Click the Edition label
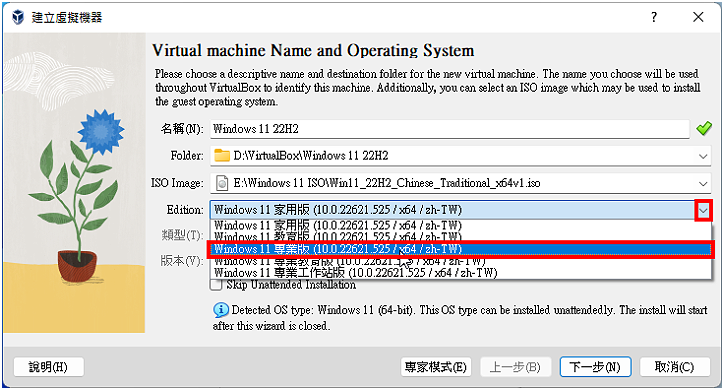The image size is (724, 390). pyautogui.click(x=185, y=210)
